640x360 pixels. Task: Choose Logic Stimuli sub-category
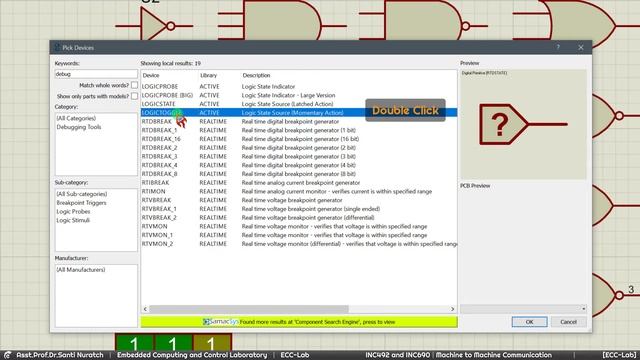pyautogui.click(x=73, y=220)
